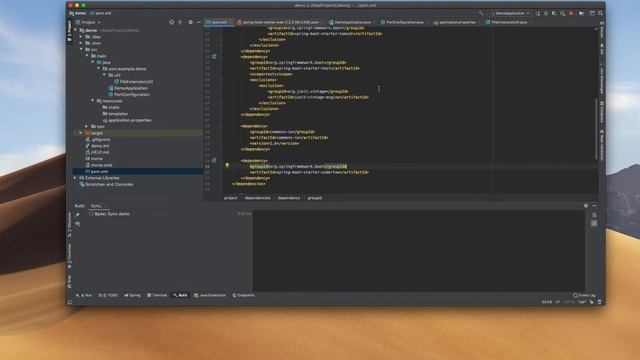Screen dimensions: 640x360
Task: Expand the .mvn folder
Action: (81, 43)
